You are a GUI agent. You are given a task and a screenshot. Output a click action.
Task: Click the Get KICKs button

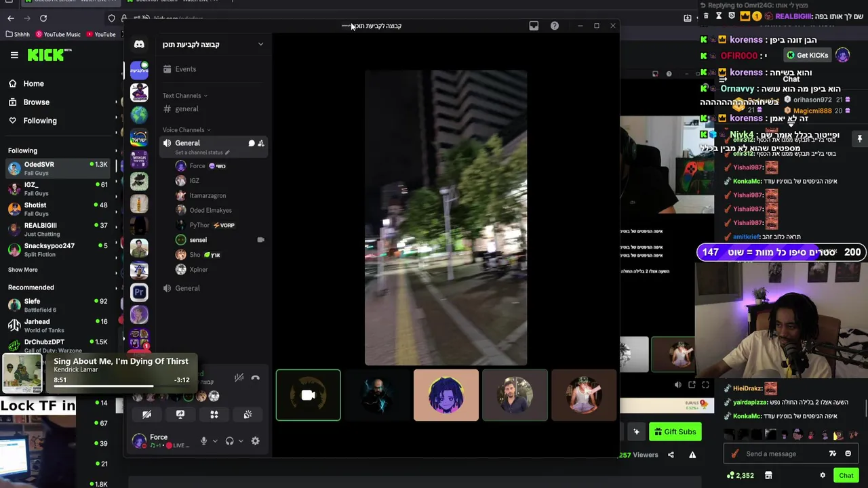tap(807, 56)
